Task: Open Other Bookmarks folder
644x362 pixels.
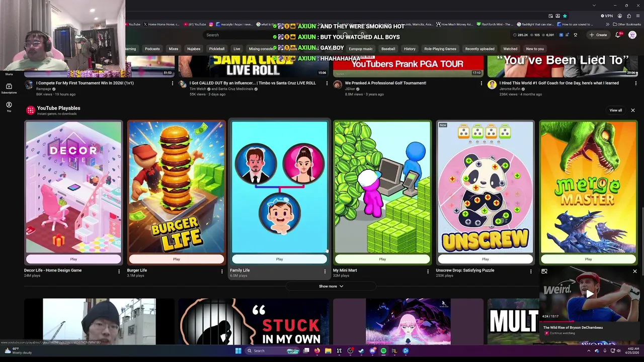Action: coord(627,24)
